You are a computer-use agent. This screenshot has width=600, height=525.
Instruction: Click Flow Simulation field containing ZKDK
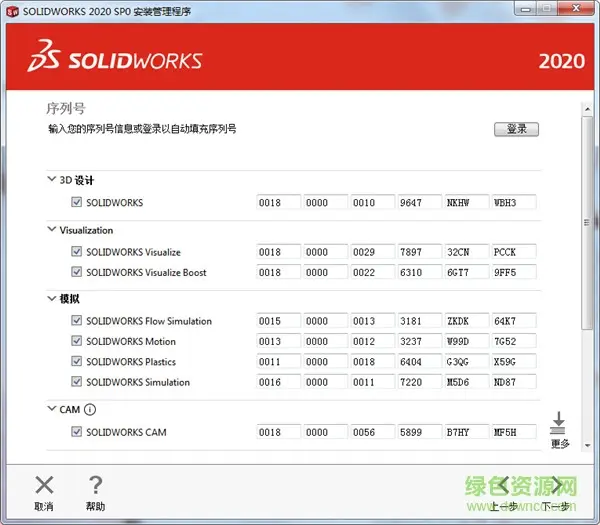466,320
